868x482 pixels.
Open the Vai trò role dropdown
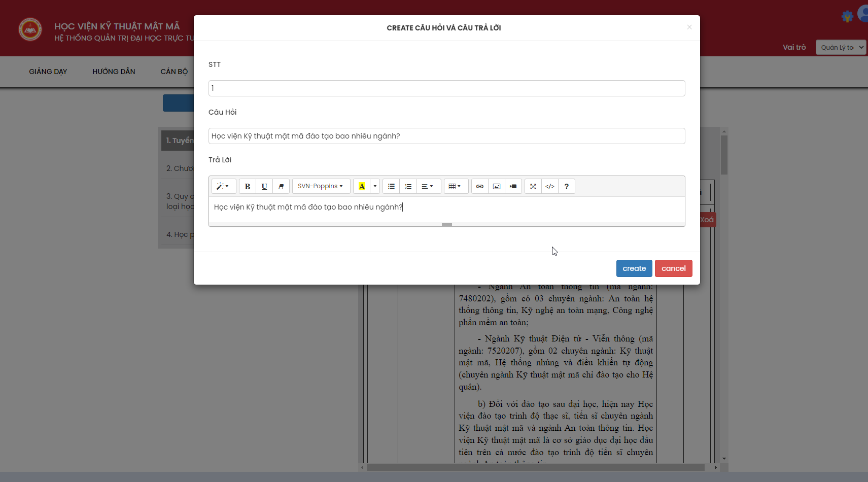(x=841, y=47)
